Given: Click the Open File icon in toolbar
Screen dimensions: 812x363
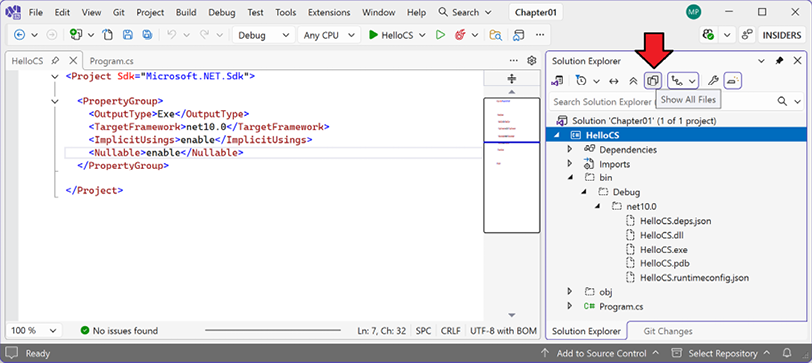Looking at the screenshot, I should coord(107,35).
